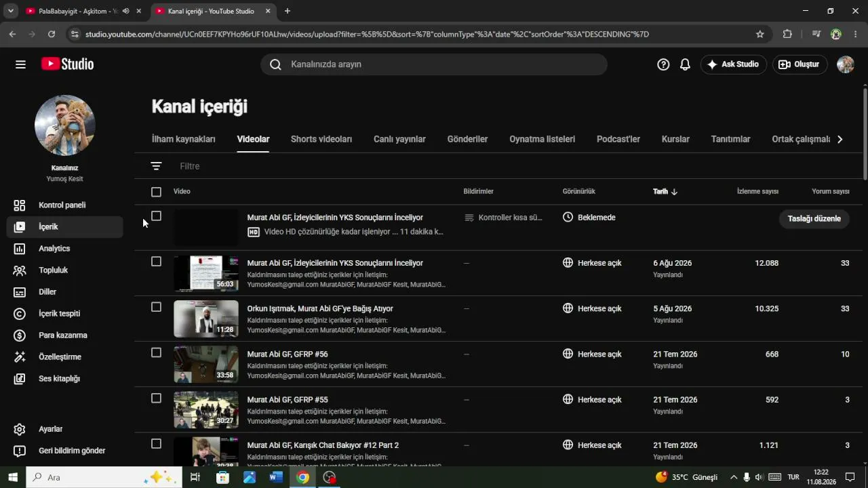
Task: Open Diller in the sidebar
Action: click(65, 292)
